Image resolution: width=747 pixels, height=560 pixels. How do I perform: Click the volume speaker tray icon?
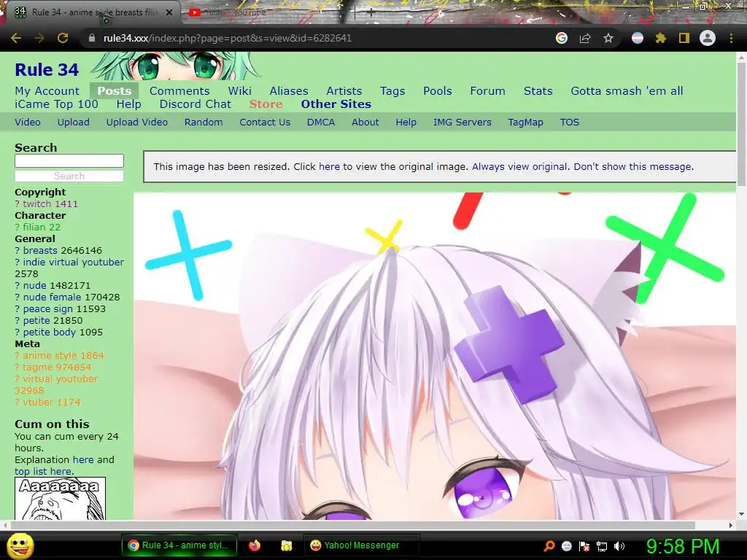tap(619, 546)
